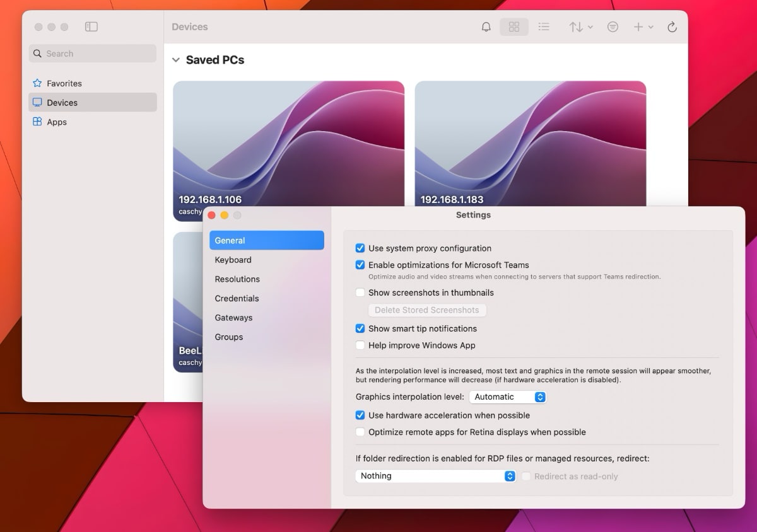Refresh the devices list

coord(672,27)
